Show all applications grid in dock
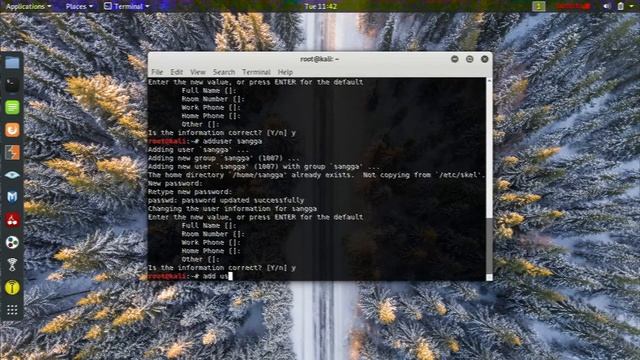 [x=12, y=310]
